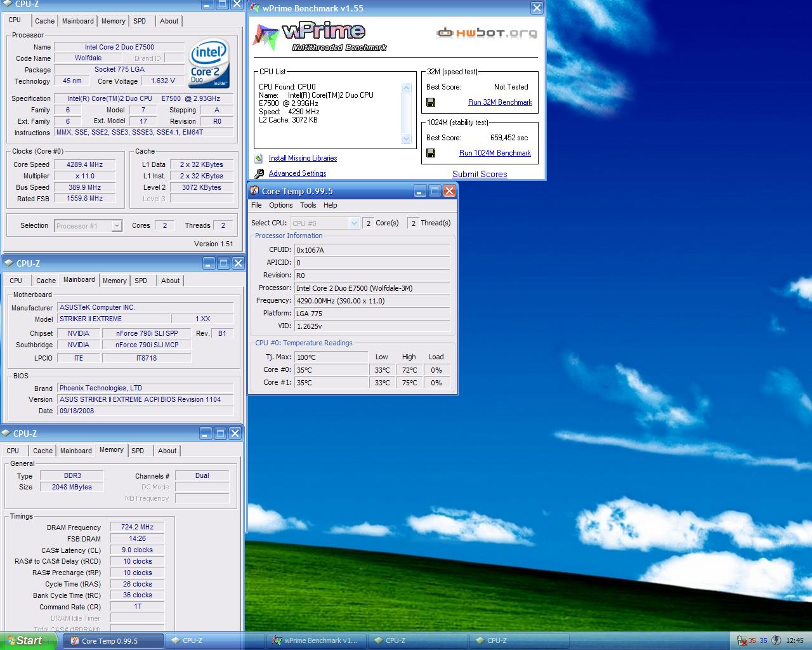Click the Mainboard window CPU-Z title icon
This screenshot has width=812, height=650.
tap(9, 263)
